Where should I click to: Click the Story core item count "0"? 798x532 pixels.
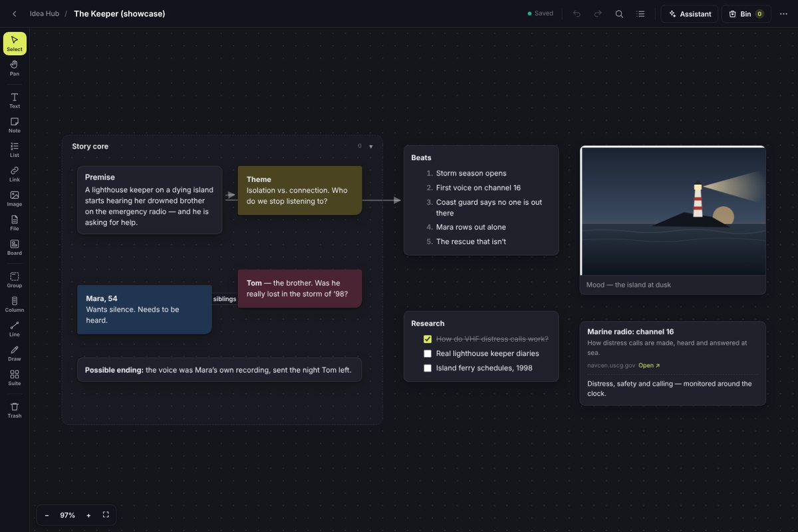[x=360, y=146]
